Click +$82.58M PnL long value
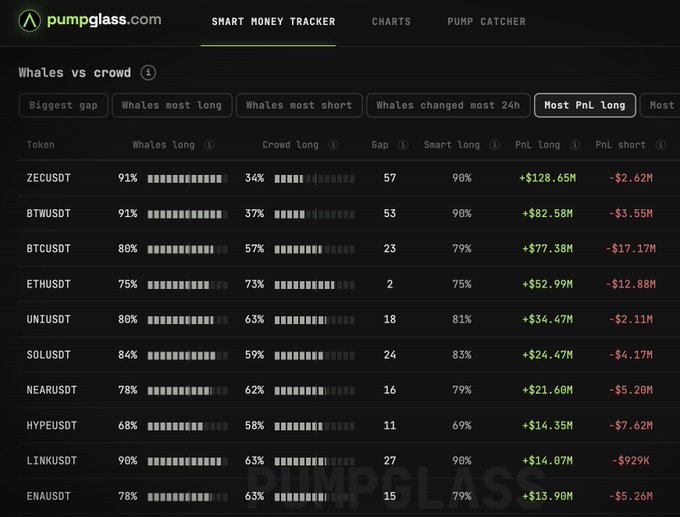 (x=548, y=213)
